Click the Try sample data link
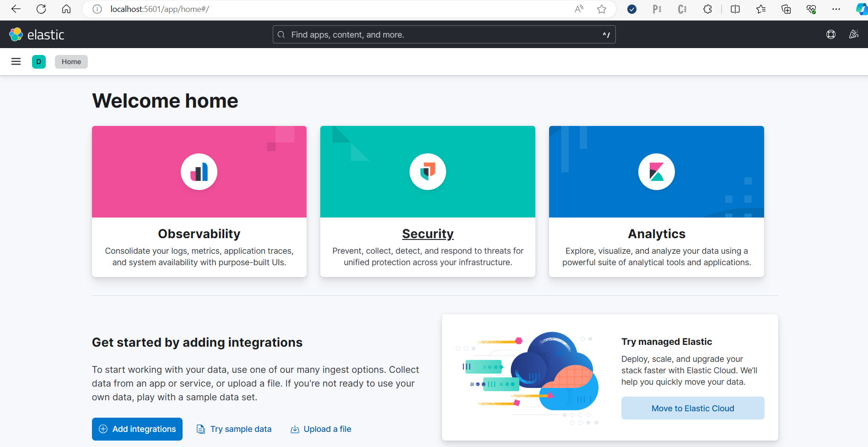Viewport: 868px width, 447px height. [234, 429]
